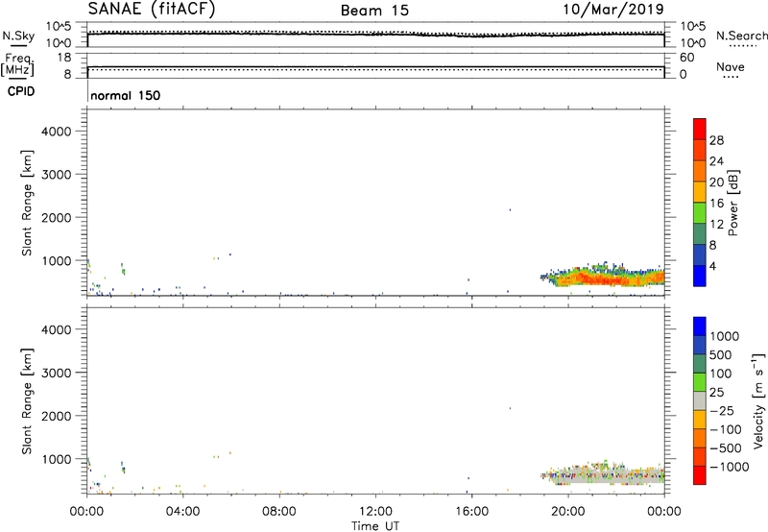Click the red swatch in the Power colorbar
This screenshot has width=768, height=532.
700,129
